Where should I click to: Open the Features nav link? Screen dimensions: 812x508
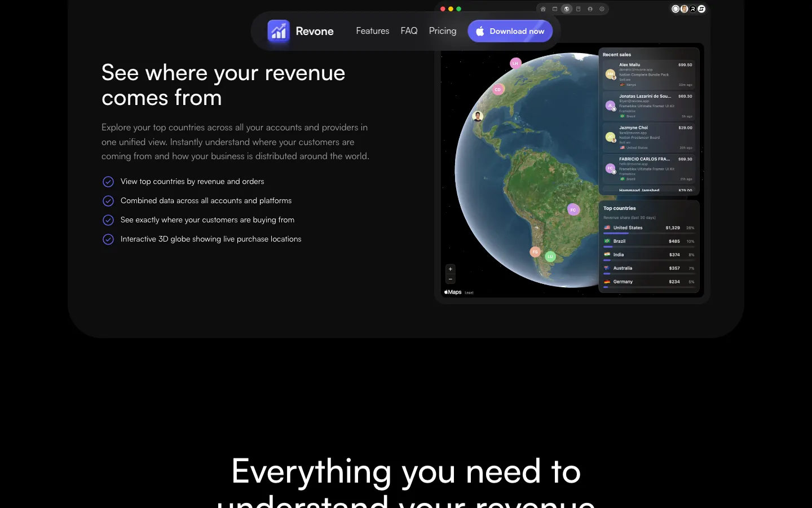tap(372, 31)
